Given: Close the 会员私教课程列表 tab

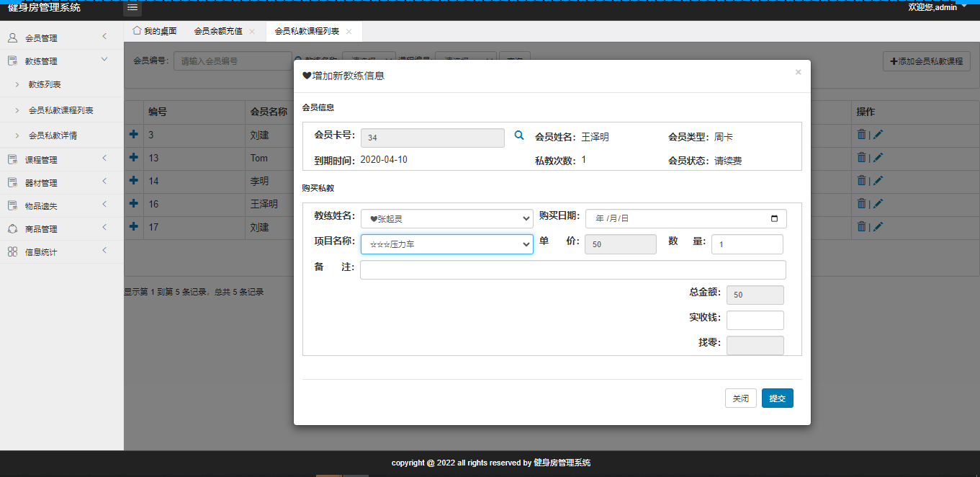Looking at the screenshot, I should [349, 32].
